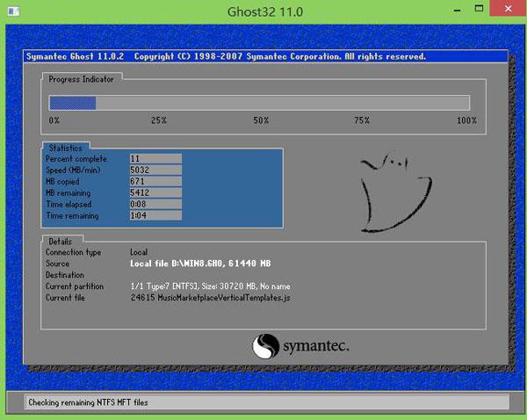Click the Destination label

[65, 275]
